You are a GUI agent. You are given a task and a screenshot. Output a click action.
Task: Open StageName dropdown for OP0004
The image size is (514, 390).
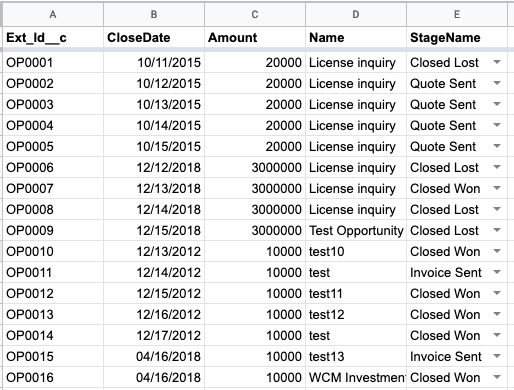497,125
